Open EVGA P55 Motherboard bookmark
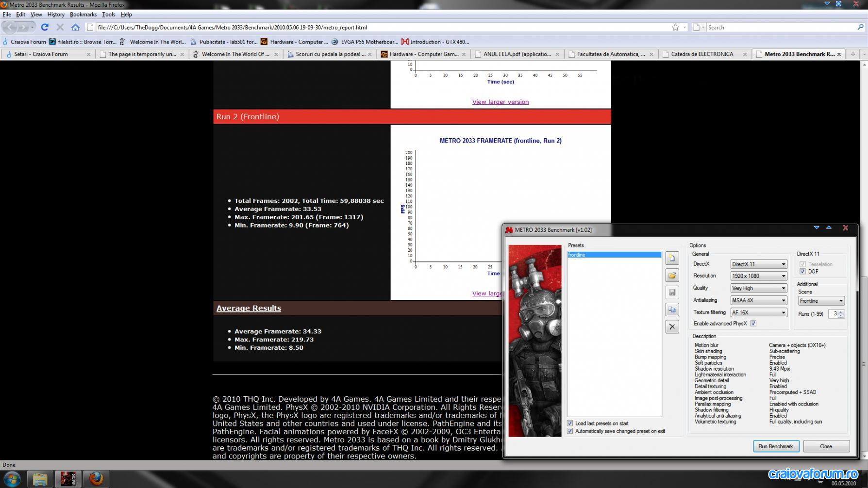This screenshot has height=488, width=868. click(365, 42)
